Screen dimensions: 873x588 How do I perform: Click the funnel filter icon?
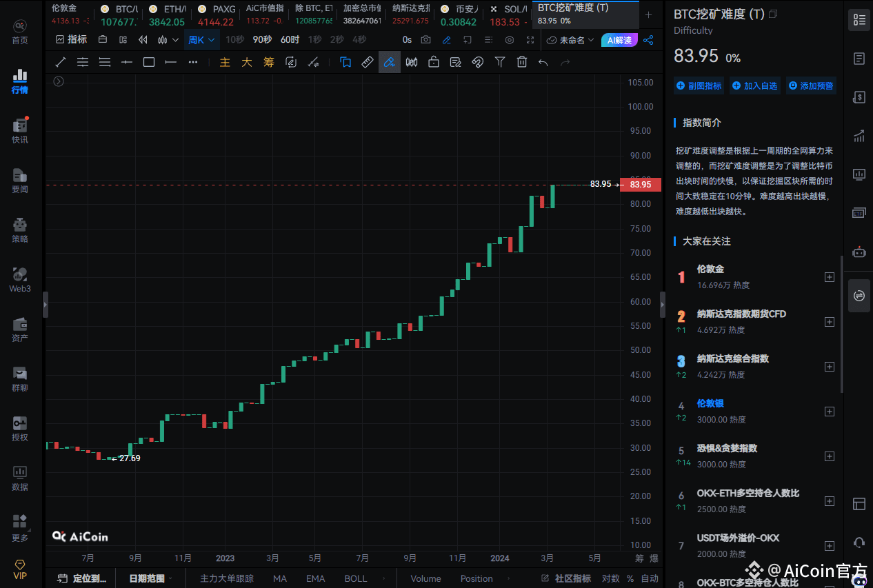pyautogui.click(x=500, y=62)
